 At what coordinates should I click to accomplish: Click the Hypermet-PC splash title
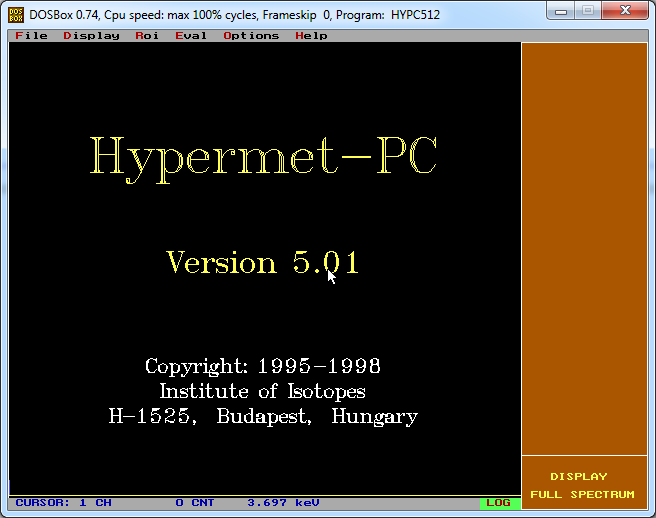263,159
